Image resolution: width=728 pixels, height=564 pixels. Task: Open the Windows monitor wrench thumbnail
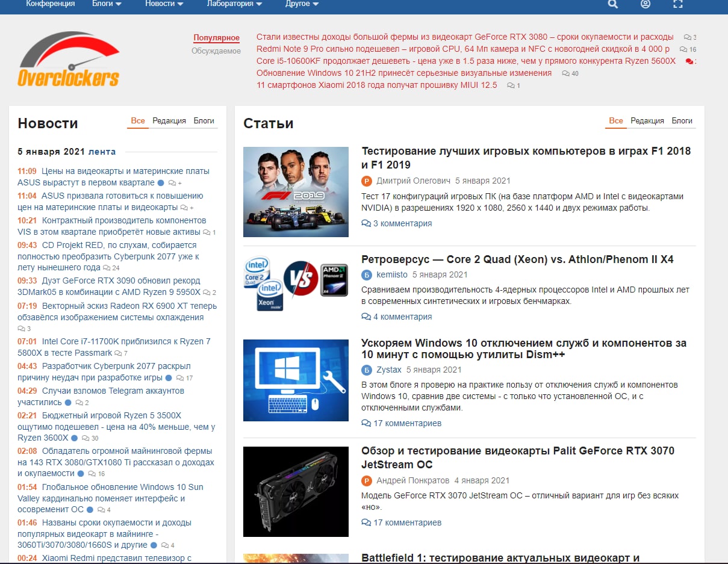tap(296, 380)
